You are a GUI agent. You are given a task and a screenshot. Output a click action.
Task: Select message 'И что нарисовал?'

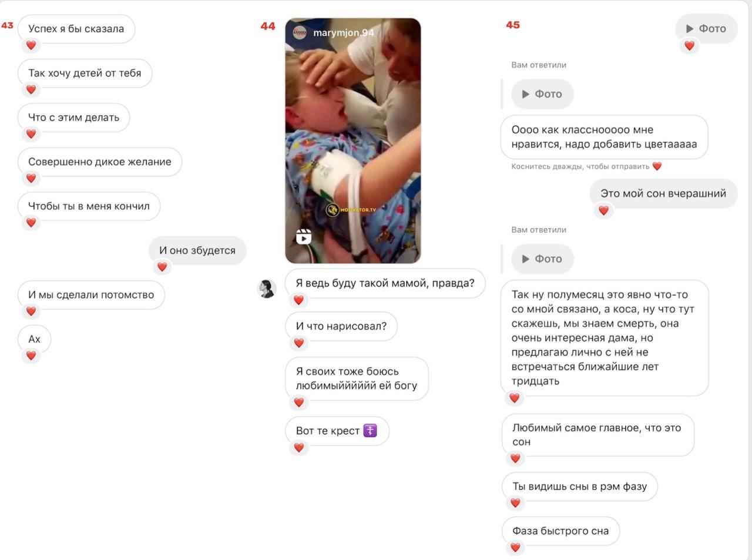click(341, 326)
